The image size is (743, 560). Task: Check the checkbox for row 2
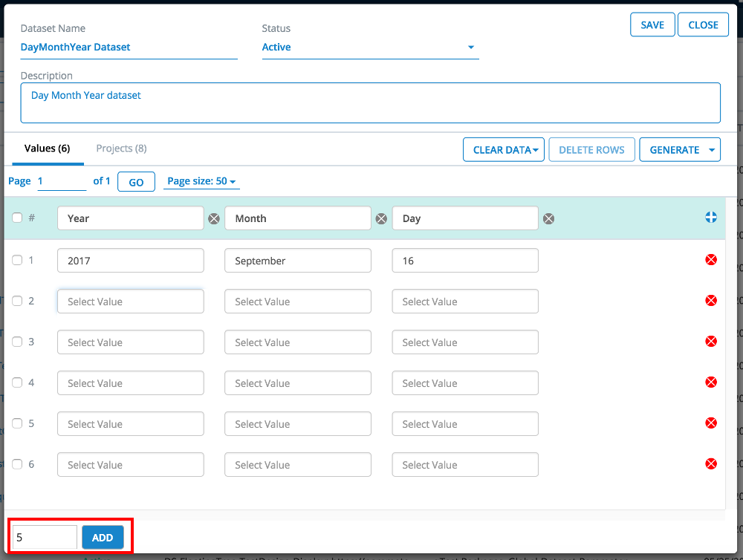point(17,301)
